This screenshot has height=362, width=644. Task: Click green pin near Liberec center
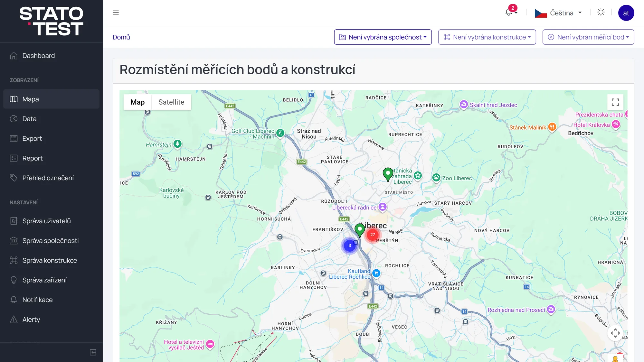(x=360, y=230)
